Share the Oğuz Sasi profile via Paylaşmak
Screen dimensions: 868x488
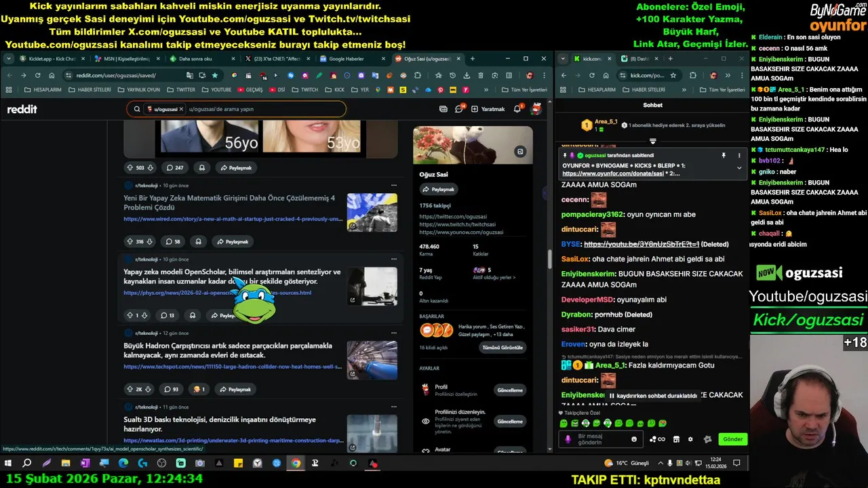(x=438, y=189)
